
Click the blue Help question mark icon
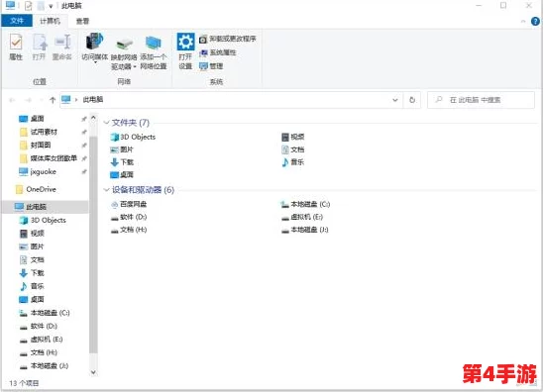pos(535,21)
